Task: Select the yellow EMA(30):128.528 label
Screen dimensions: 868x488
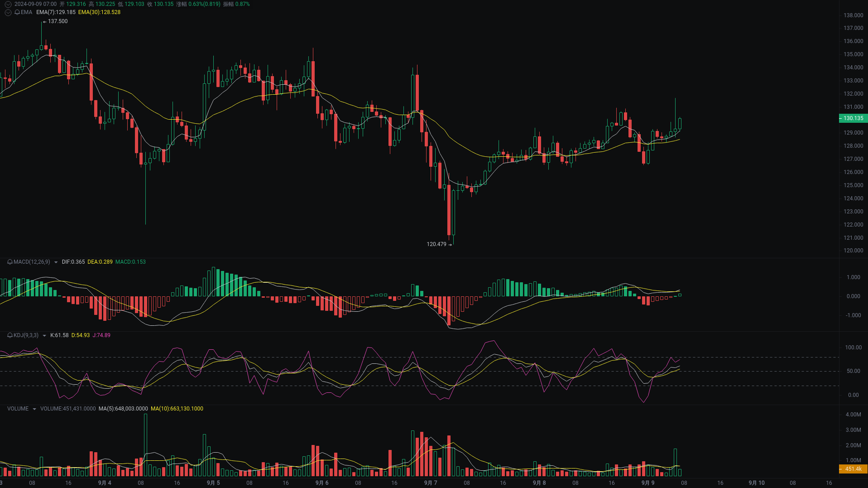Action: 99,12
